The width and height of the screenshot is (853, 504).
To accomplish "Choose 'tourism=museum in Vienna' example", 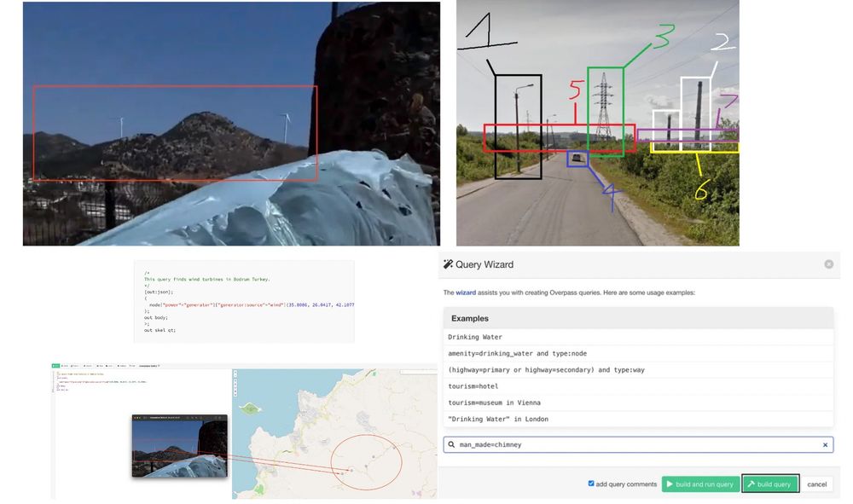I will pos(638,403).
